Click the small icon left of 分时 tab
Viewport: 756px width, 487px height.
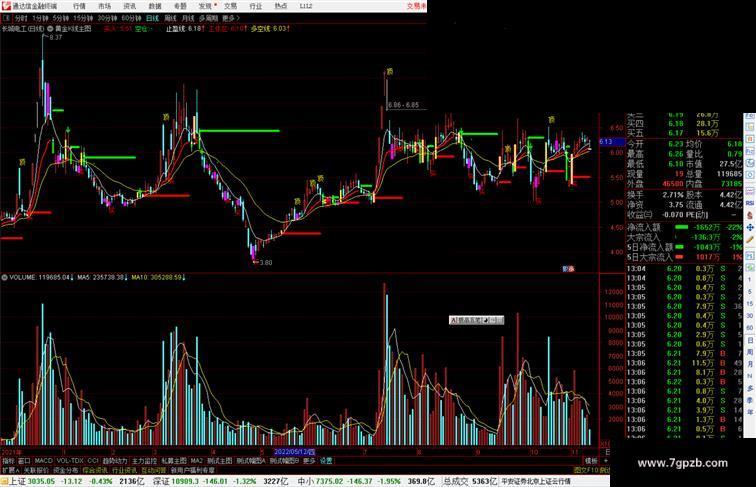(x=6, y=18)
